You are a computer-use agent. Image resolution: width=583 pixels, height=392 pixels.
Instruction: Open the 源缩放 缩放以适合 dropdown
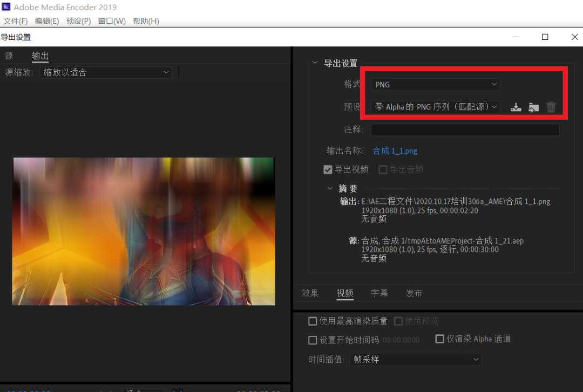tap(106, 72)
